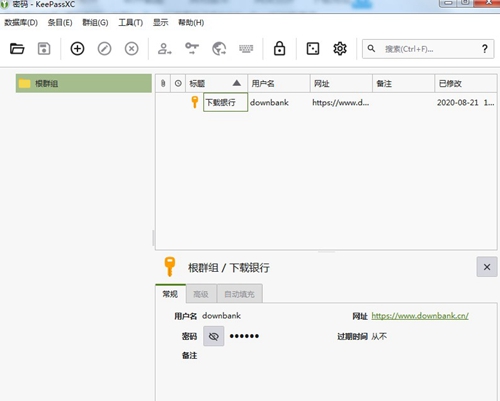Open the 条目(E) menu
This screenshot has width=500, height=401.
click(x=60, y=23)
